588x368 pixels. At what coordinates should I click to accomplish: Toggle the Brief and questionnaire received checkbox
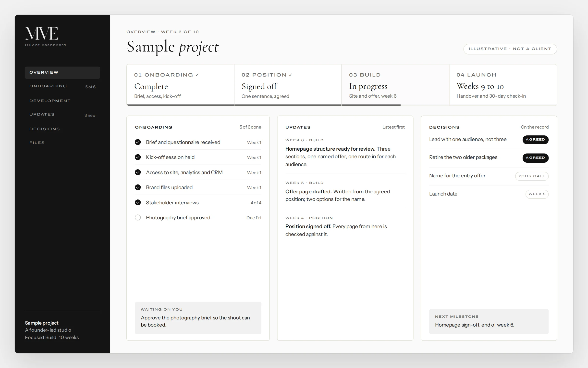138,142
